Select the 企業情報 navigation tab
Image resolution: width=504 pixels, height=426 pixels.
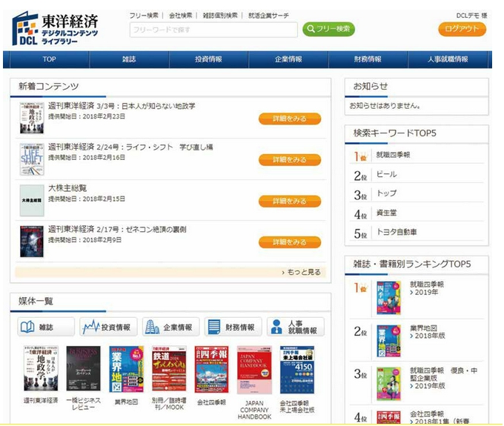[288, 59]
